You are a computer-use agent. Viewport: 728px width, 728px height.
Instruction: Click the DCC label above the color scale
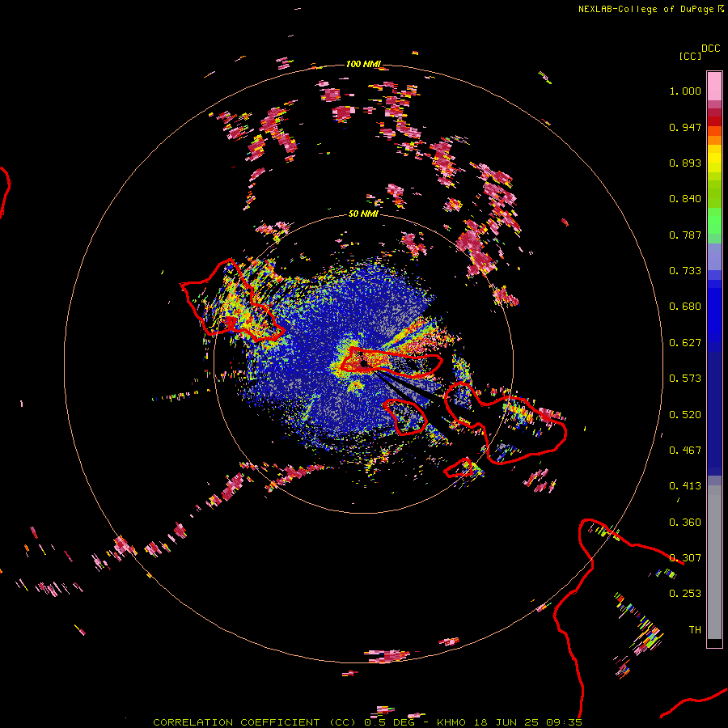pos(710,49)
